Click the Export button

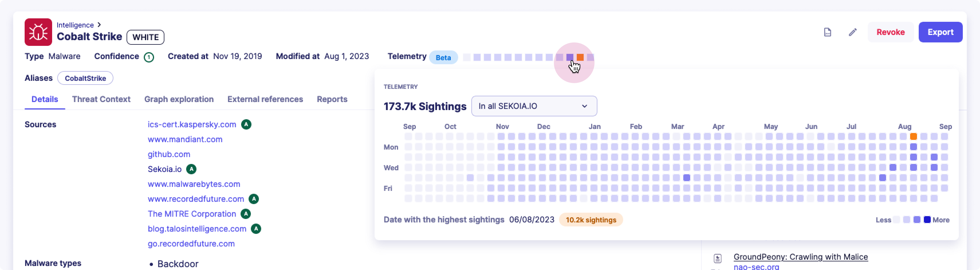(940, 32)
